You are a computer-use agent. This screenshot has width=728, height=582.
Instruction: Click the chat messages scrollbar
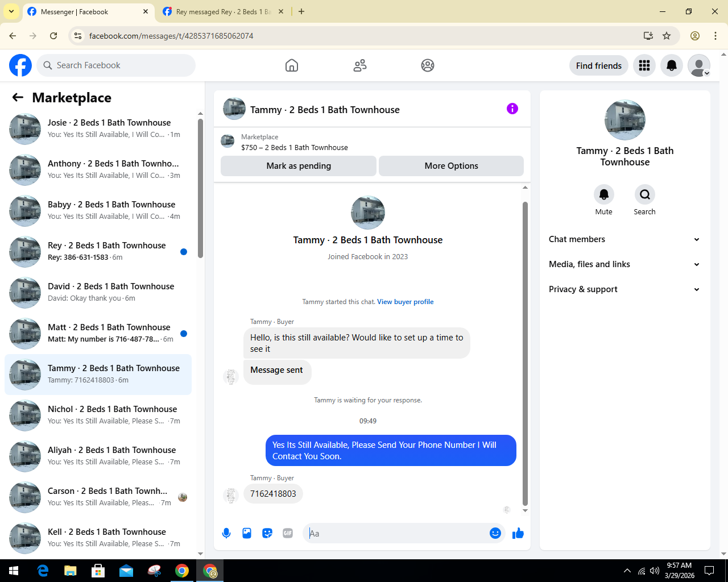[525, 352]
